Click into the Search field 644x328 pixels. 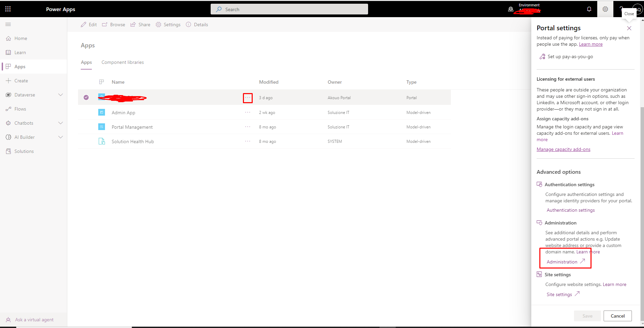(x=289, y=9)
